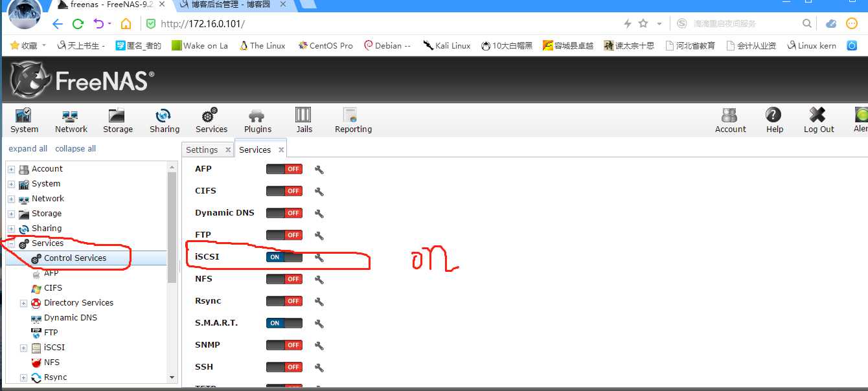This screenshot has height=391, width=868.
Task: Configure SNMP via wrench icon
Action: coord(319,346)
